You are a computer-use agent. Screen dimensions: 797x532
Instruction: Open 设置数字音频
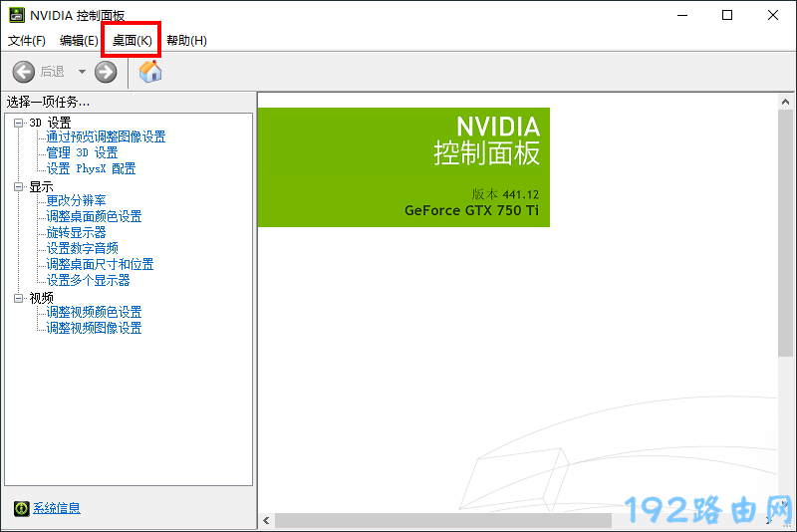point(83,248)
